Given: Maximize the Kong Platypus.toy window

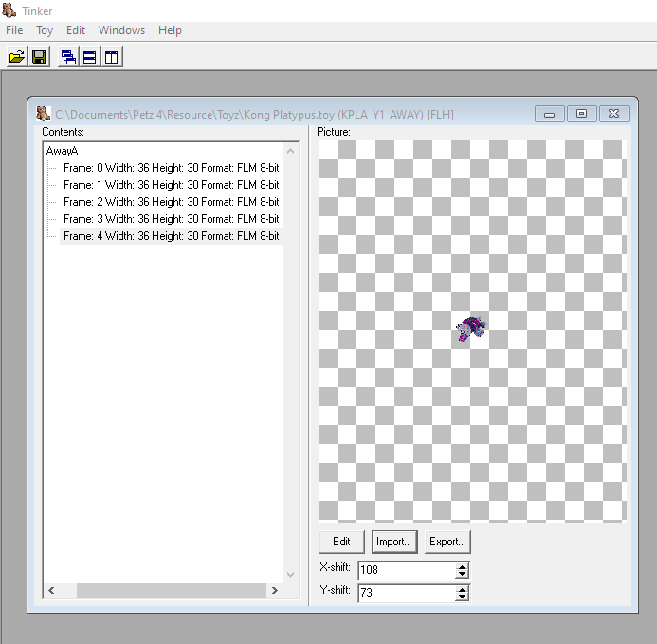Looking at the screenshot, I should point(581,114).
